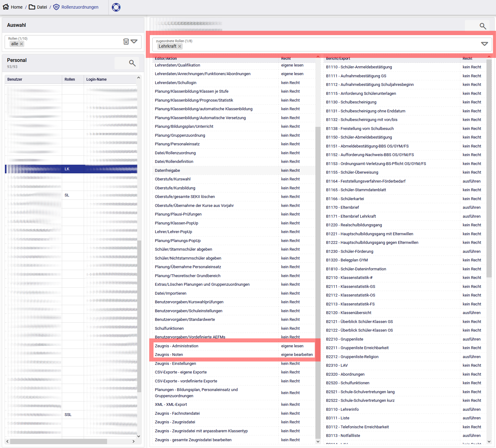Remove the 'Lehrkraft' role chip

(x=180, y=46)
